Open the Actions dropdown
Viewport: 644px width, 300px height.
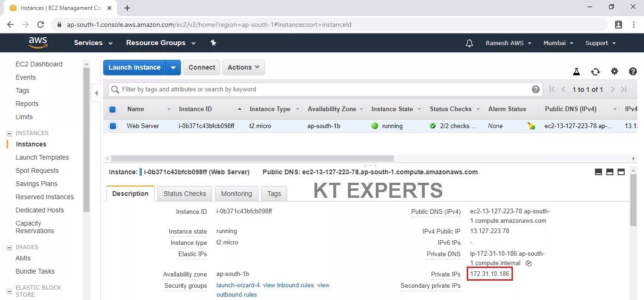pyautogui.click(x=243, y=67)
